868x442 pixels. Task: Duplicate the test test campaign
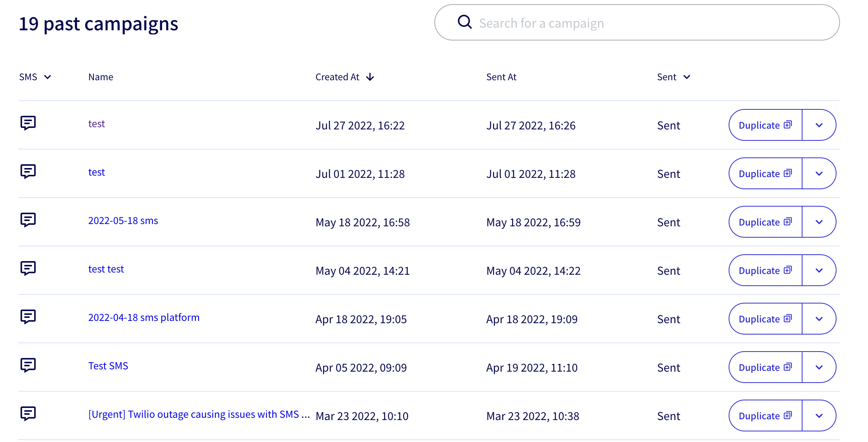[765, 271]
